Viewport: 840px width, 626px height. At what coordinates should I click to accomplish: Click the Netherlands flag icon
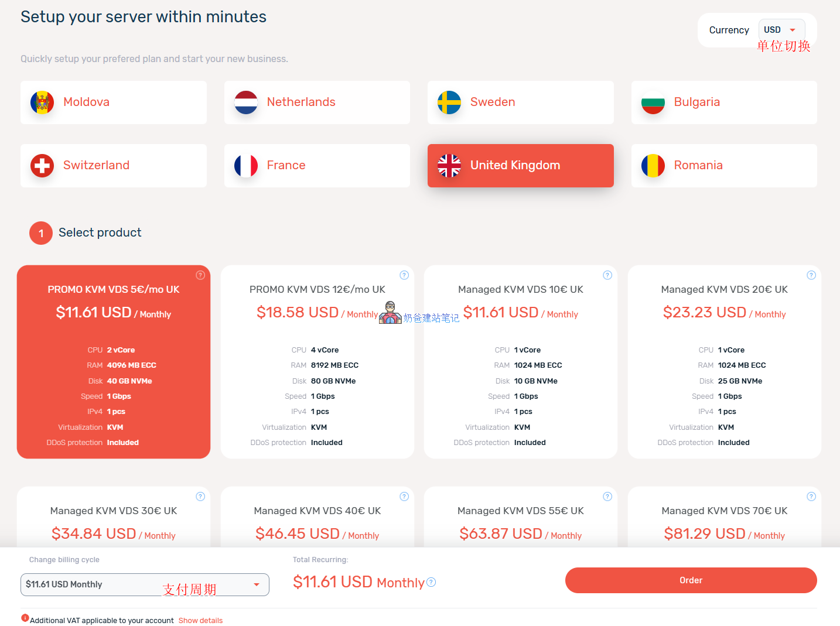[x=246, y=102]
